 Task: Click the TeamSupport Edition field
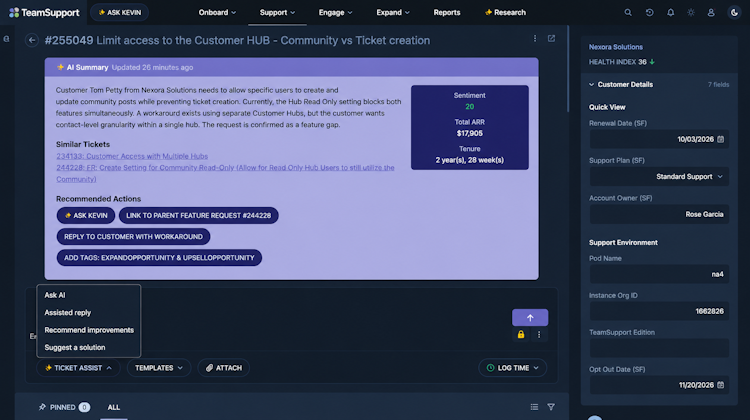[x=659, y=348]
